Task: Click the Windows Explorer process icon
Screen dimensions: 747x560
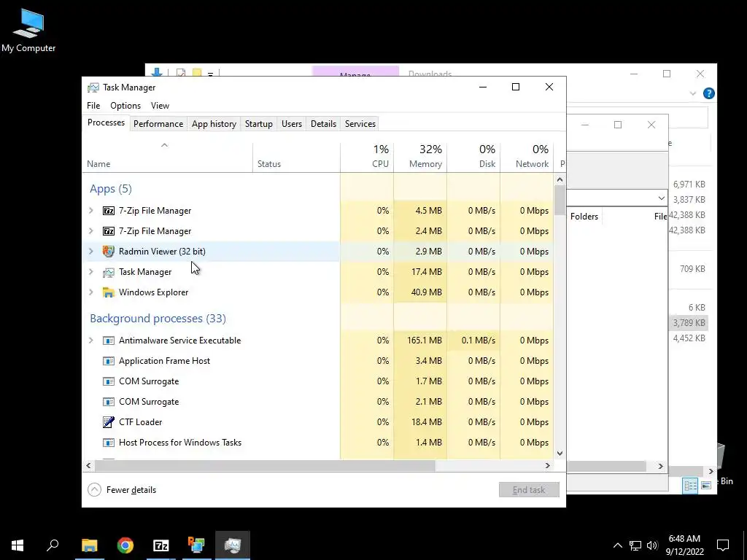Action: (x=109, y=292)
